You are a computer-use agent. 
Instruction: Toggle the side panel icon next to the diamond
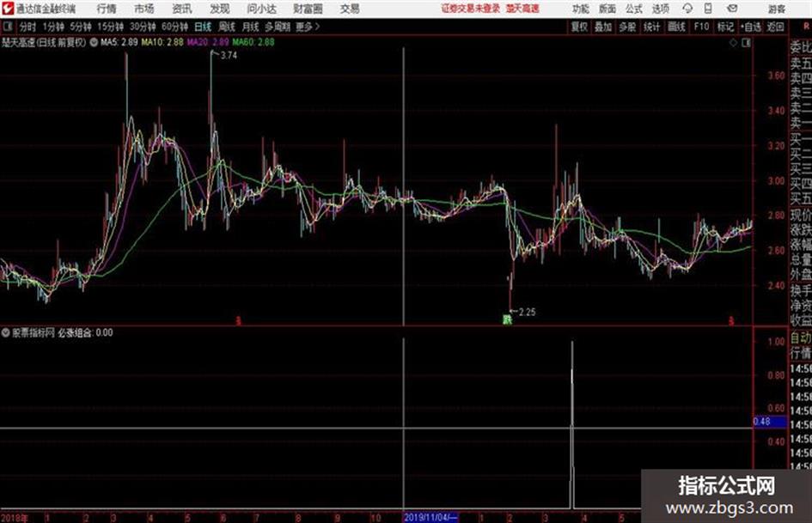click(x=746, y=43)
